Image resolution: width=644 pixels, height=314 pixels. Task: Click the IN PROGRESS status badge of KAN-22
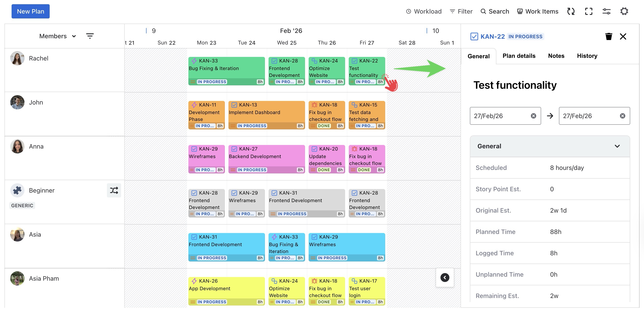[525, 36]
